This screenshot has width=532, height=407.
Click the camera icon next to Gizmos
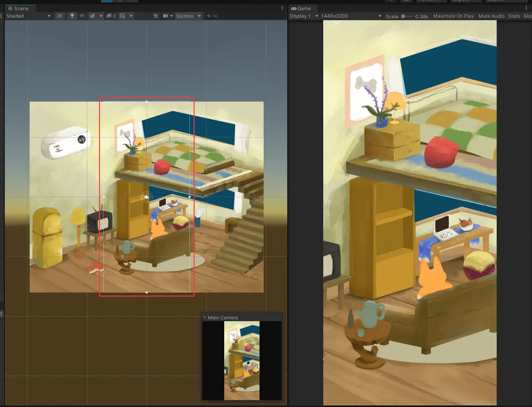166,16
